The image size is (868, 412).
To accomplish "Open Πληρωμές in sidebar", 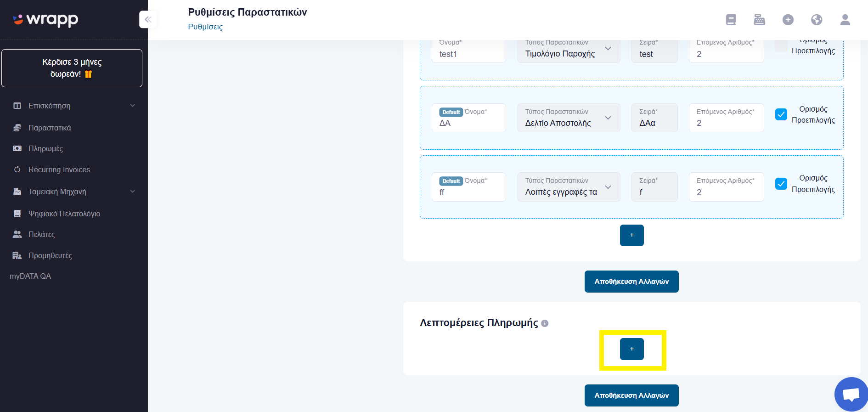I will point(45,148).
